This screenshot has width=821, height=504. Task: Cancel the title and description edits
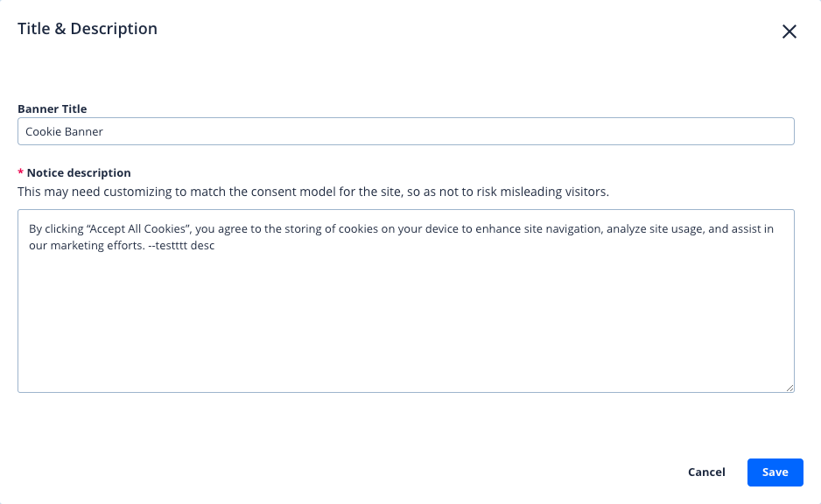tap(705, 472)
